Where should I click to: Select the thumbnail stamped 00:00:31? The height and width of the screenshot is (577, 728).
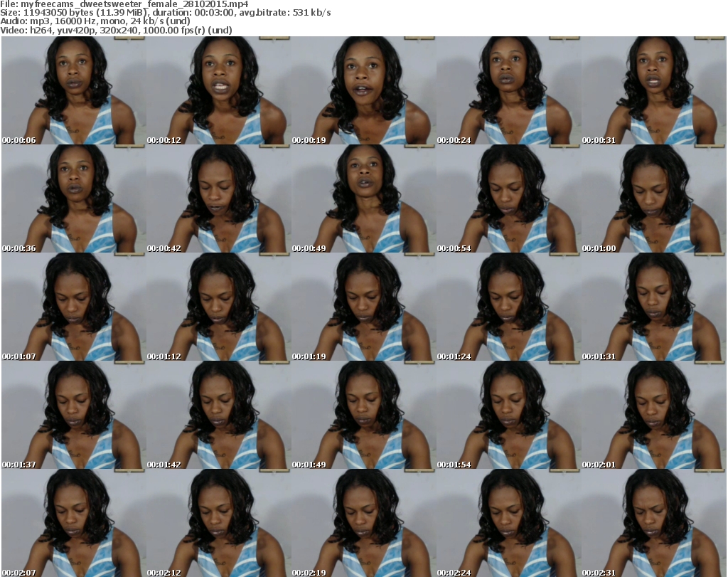coord(654,90)
